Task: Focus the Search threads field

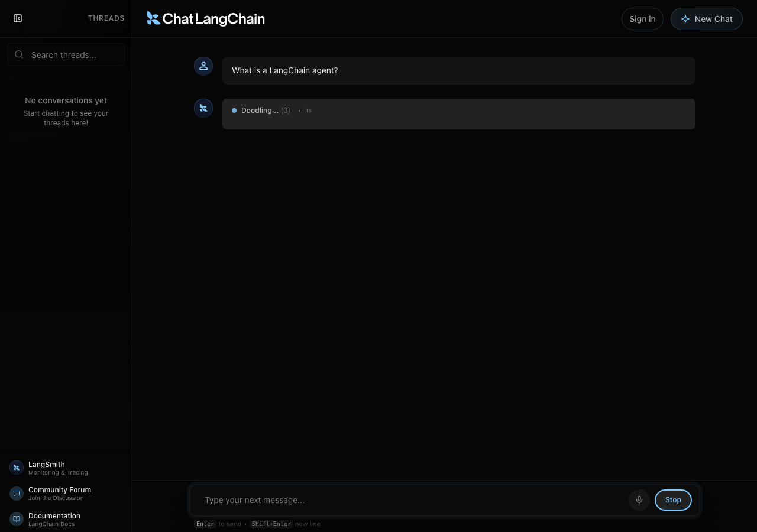Action: coord(66,54)
